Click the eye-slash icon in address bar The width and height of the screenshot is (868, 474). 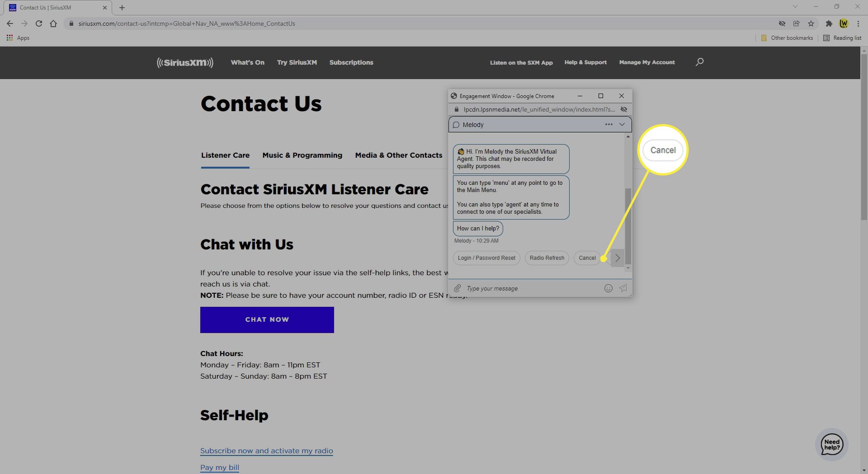click(x=782, y=23)
